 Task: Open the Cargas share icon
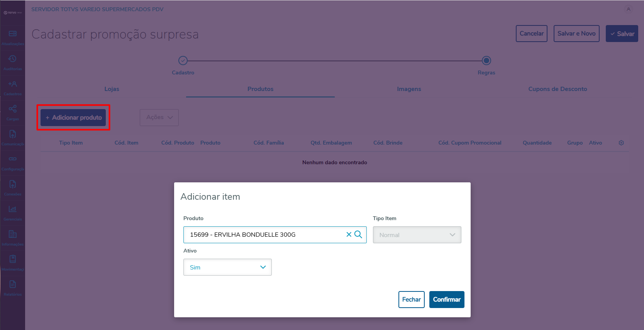pos(13,109)
